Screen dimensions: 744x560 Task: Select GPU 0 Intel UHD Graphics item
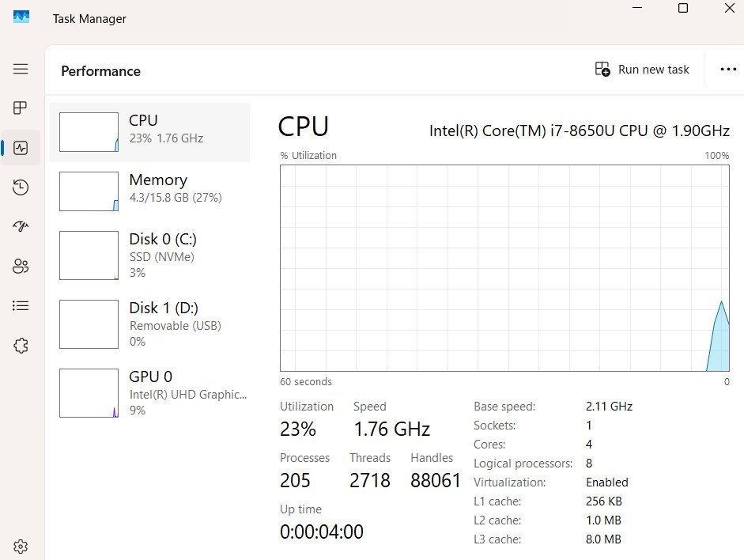[x=149, y=393]
